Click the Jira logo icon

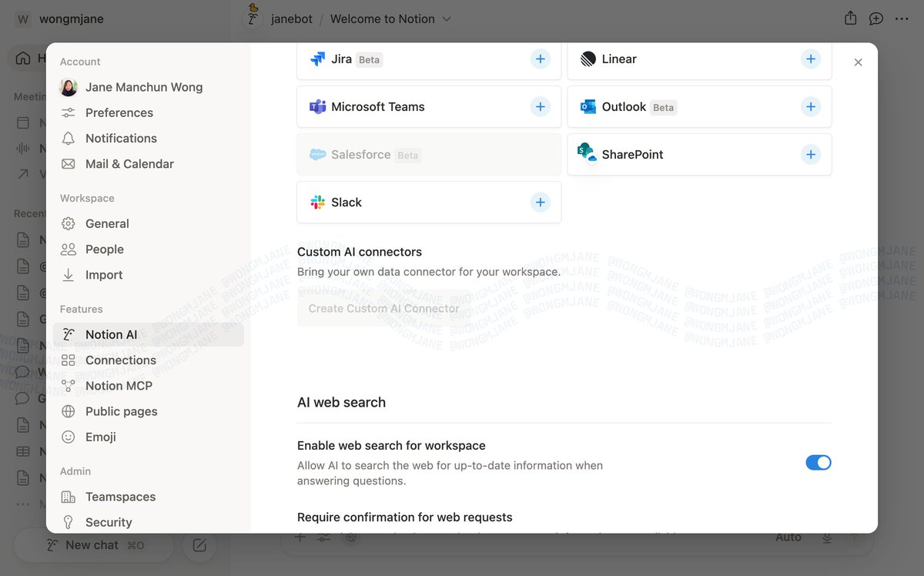(317, 59)
